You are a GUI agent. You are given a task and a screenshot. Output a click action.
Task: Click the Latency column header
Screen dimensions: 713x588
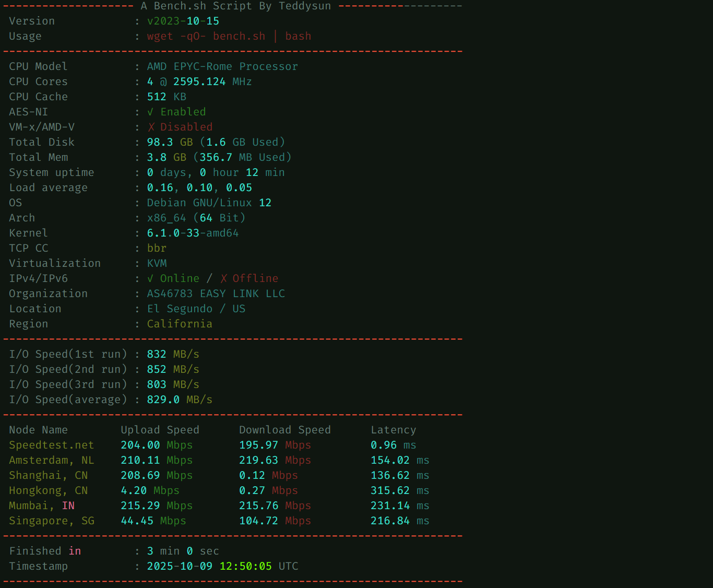393,430
